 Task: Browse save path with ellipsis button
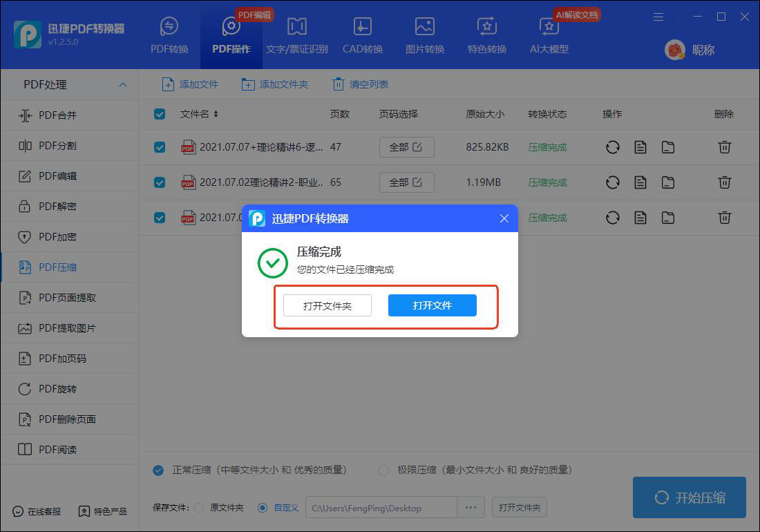coord(471,508)
